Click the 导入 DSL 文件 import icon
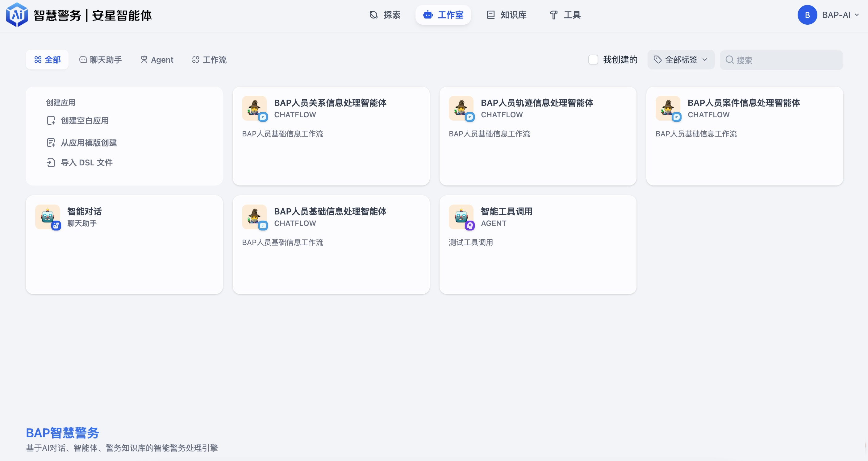868x461 pixels. tap(51, 162)
